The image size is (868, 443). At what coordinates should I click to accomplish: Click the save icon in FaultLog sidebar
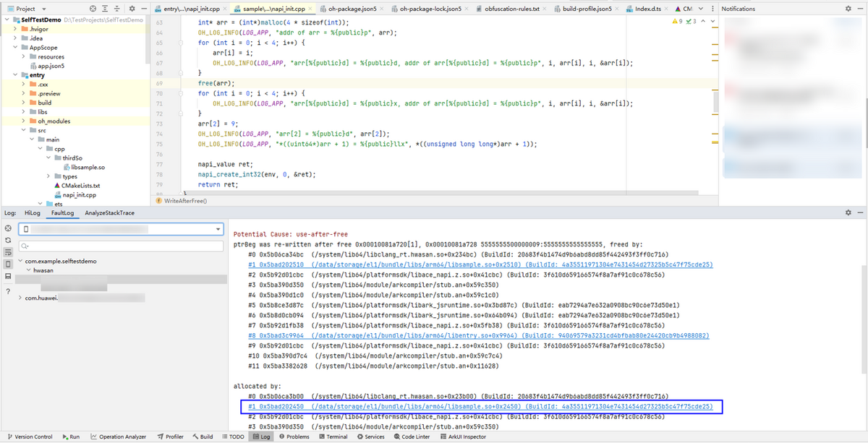tap(8, 277)
